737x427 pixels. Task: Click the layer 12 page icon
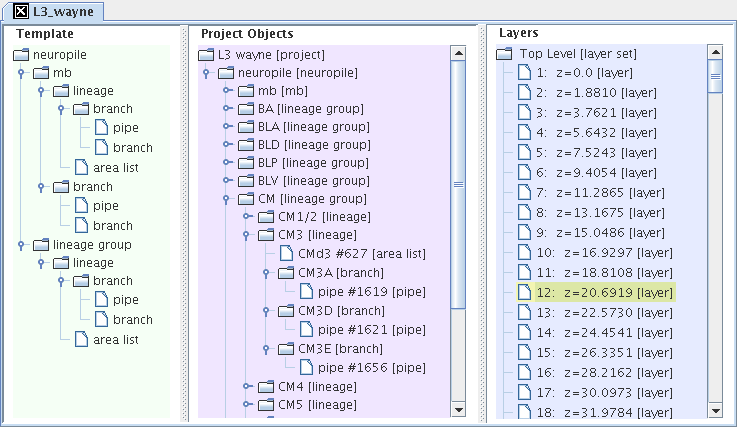click(x=524, y=292)
